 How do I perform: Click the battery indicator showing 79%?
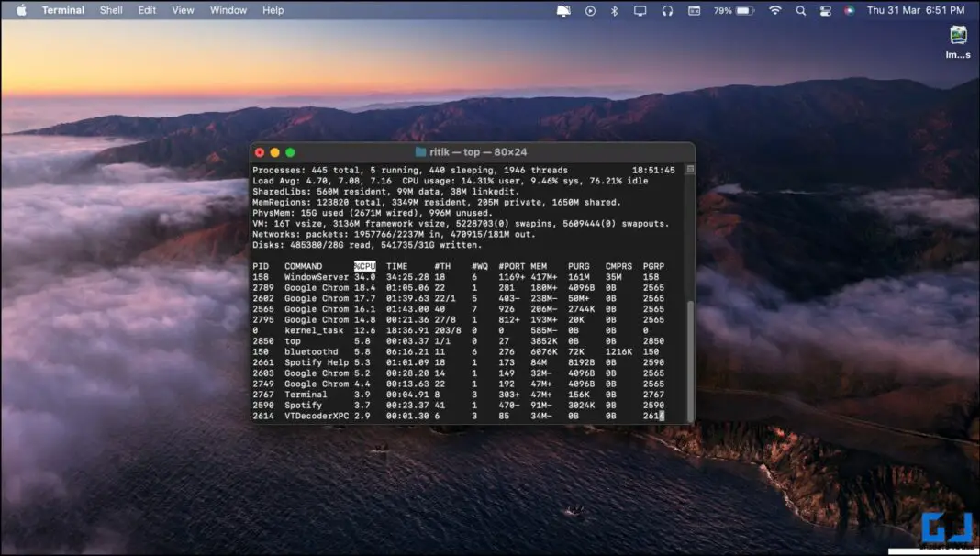point(728,10)
